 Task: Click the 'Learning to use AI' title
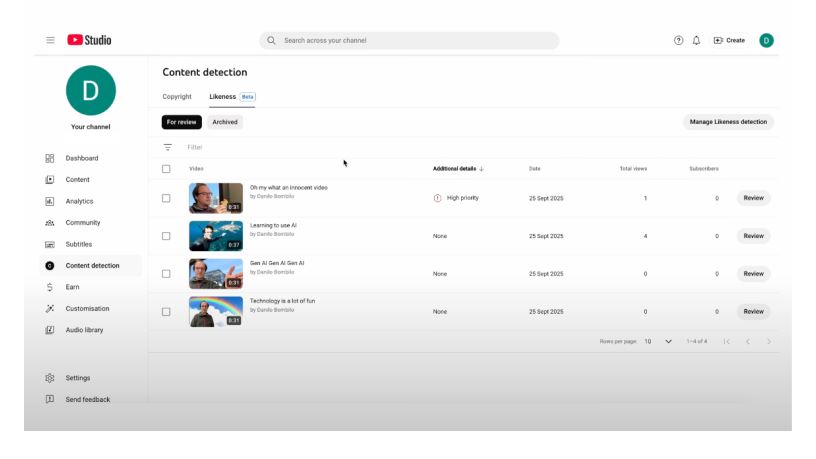coord(273,225)
